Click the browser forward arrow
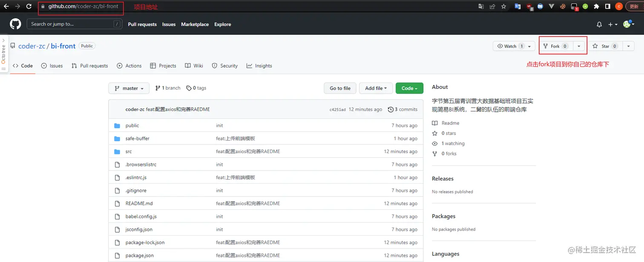 pos(17,6)
